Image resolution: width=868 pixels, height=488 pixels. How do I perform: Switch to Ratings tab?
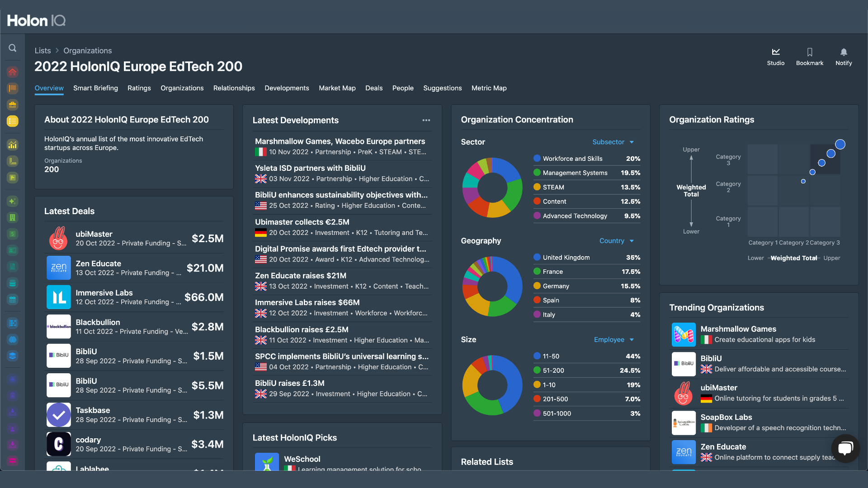pyautogui.click(x=139, y=88)
